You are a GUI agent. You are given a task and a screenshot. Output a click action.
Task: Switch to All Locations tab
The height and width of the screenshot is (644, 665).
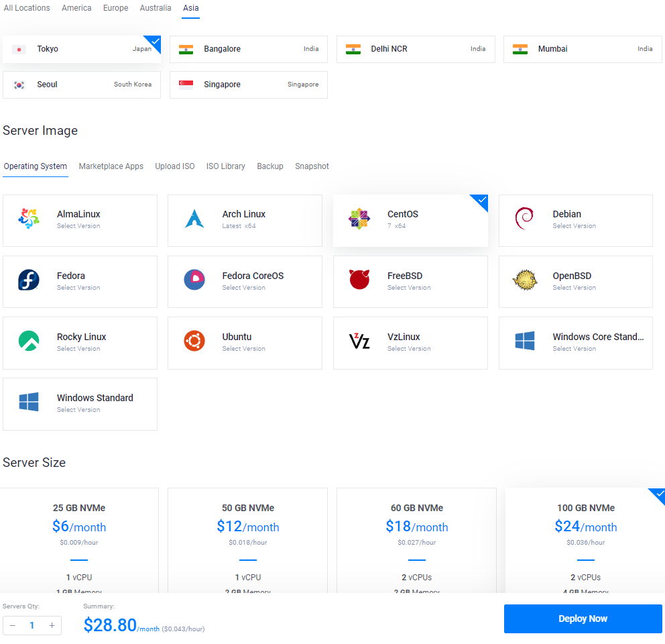[x=27, y=8]
